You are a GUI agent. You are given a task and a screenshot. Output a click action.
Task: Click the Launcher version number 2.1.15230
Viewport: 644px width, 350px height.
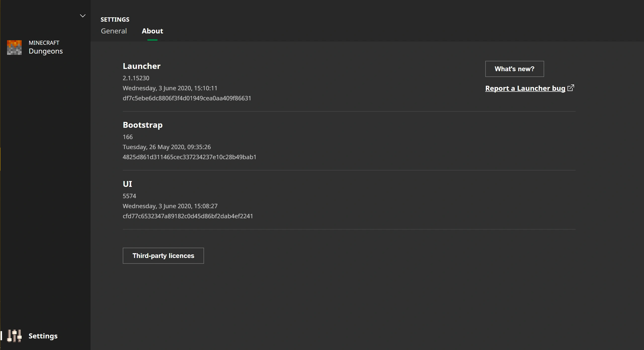coord(136,78)
